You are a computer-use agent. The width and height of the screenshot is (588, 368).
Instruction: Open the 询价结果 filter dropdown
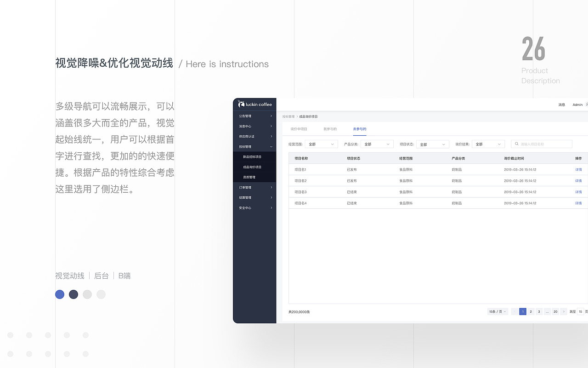point(488,144)
